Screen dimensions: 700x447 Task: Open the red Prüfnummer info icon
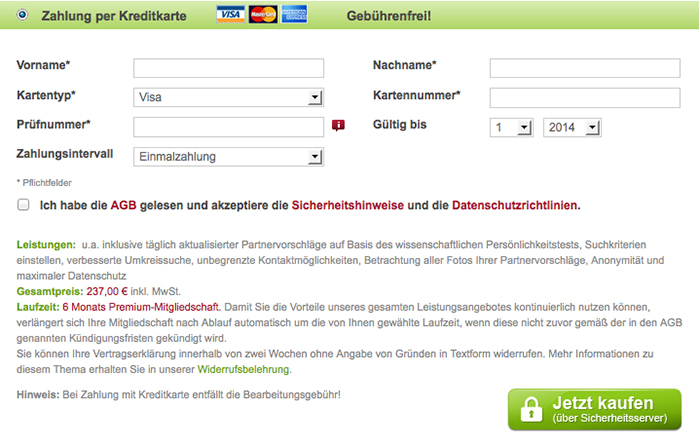[338, 125]
